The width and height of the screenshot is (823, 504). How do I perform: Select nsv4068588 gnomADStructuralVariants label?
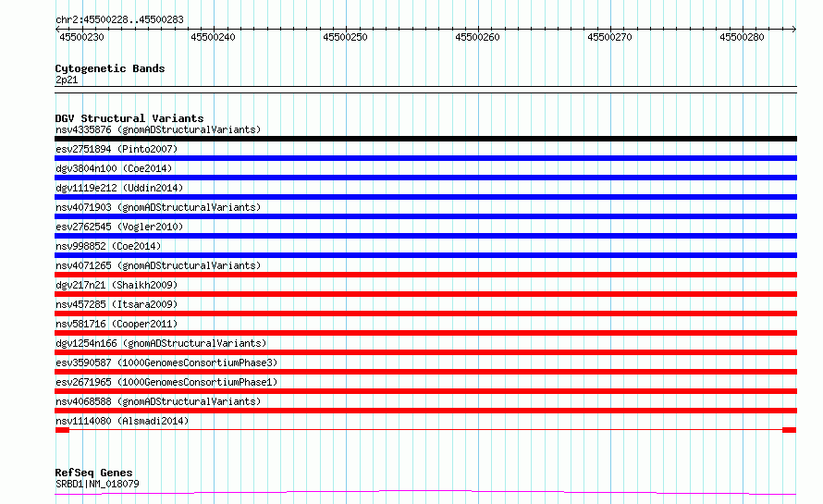click(158, 401)
